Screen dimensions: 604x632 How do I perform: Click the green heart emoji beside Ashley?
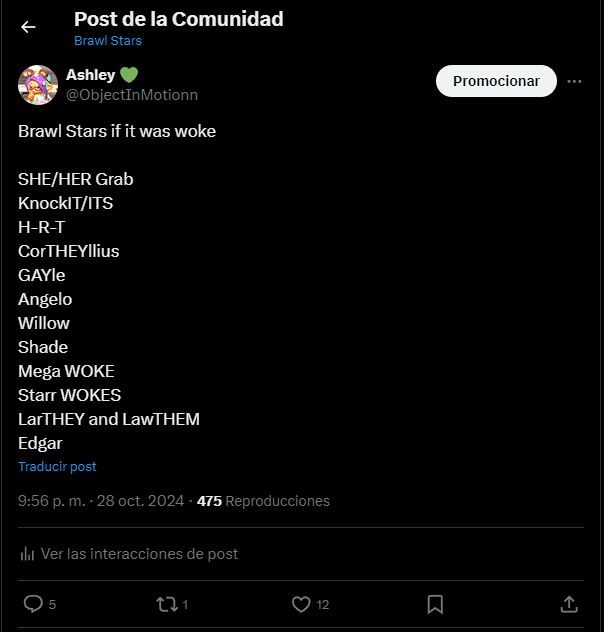click(x=129, y=75)
